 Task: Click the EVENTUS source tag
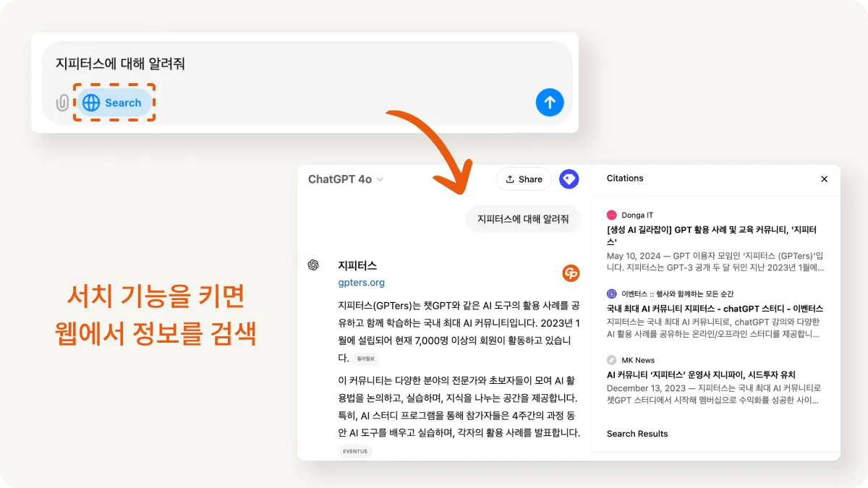pos(355,451)
